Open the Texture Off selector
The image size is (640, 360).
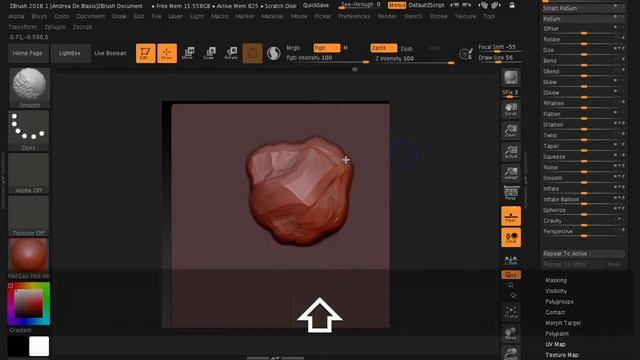click(x=29, y=216)
